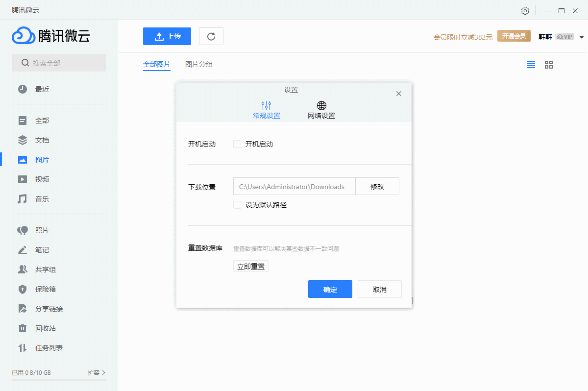This screenshot has width=588, height=391.
Task: Check 设为默认路径 option
Action: (237, 205)
